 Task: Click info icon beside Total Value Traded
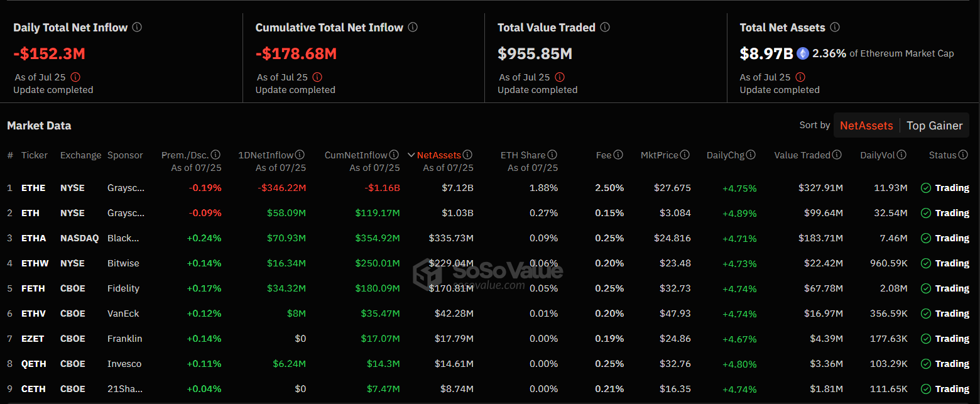click(x=605, y=28)
